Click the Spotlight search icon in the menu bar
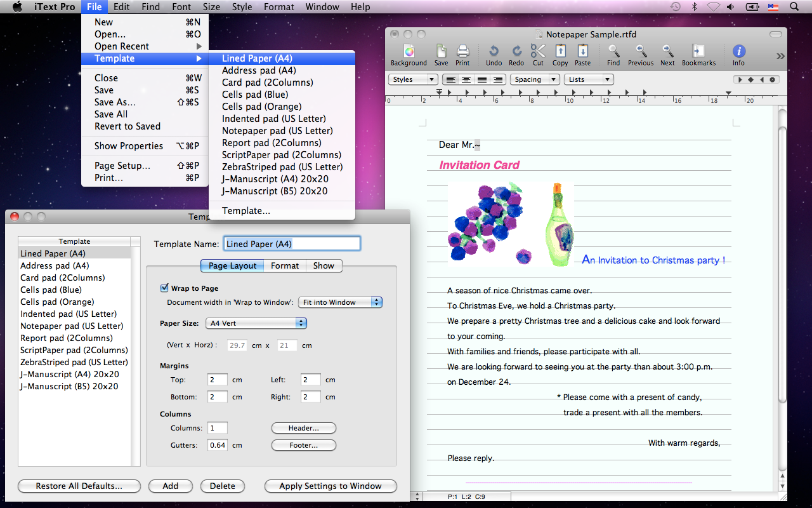Viewport: 812px width, 508px height. (x=794, y=7)
